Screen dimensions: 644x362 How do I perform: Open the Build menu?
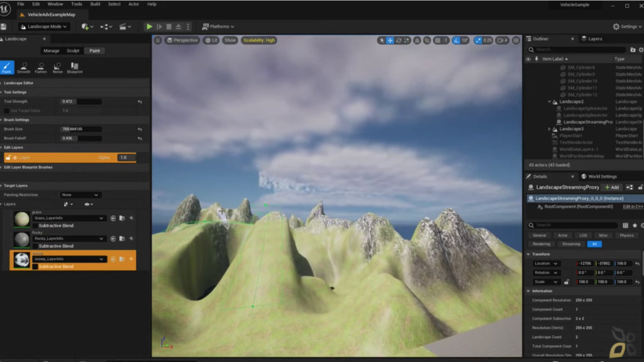click(95, 4)
